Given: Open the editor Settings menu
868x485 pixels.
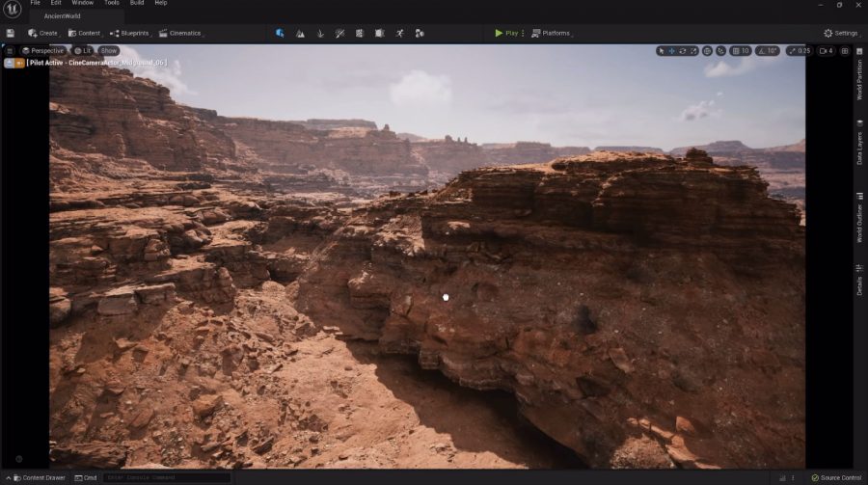Looking at the screenshot, I should pyautogui.click(x=841, y=33).
